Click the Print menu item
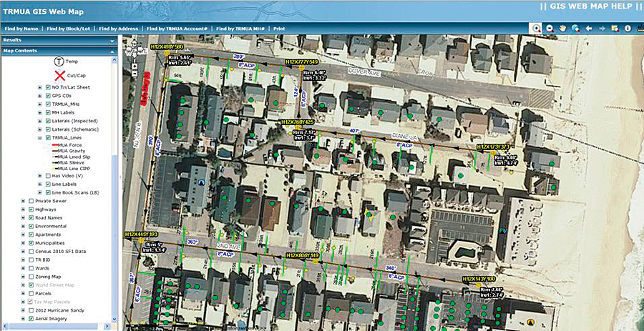The height and width of the screenshot is (331, 644). click(279, 29)
